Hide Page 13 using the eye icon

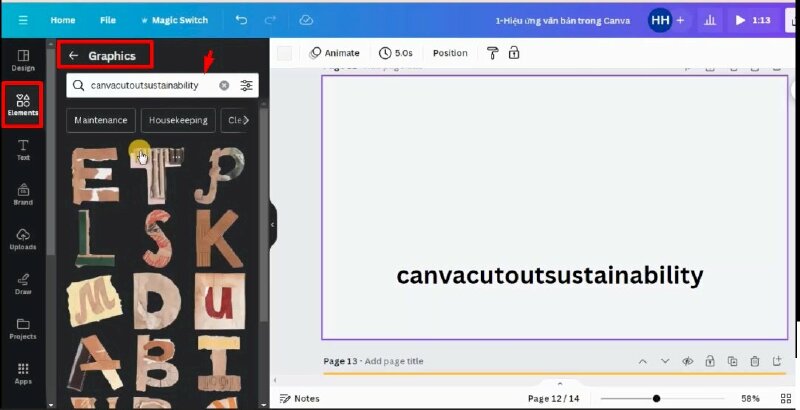point(687,361)
